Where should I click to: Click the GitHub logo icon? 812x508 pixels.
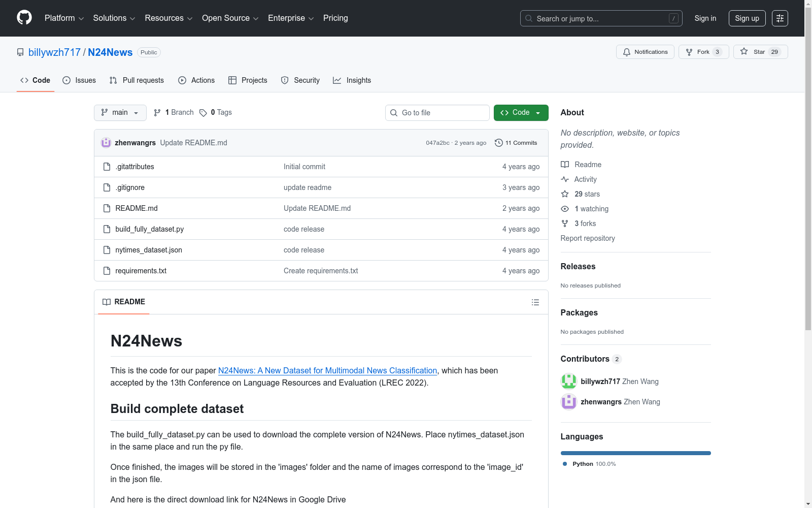coord(24,18)
